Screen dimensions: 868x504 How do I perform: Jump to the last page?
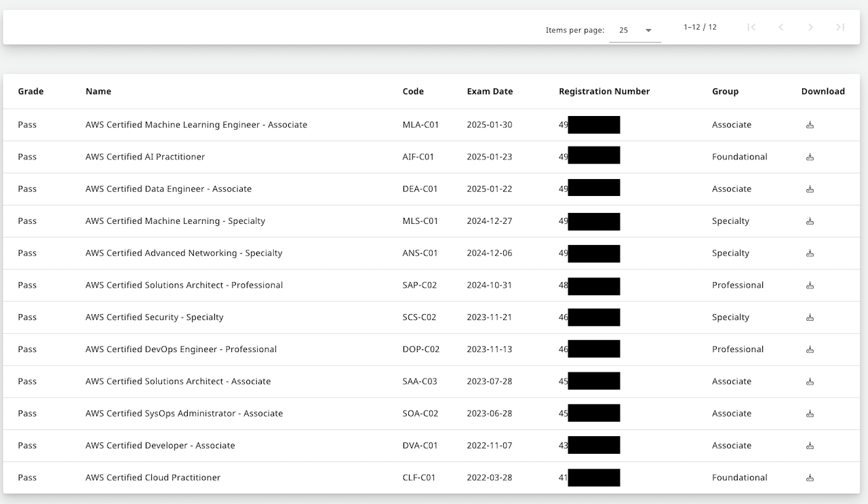pos(840,27)
